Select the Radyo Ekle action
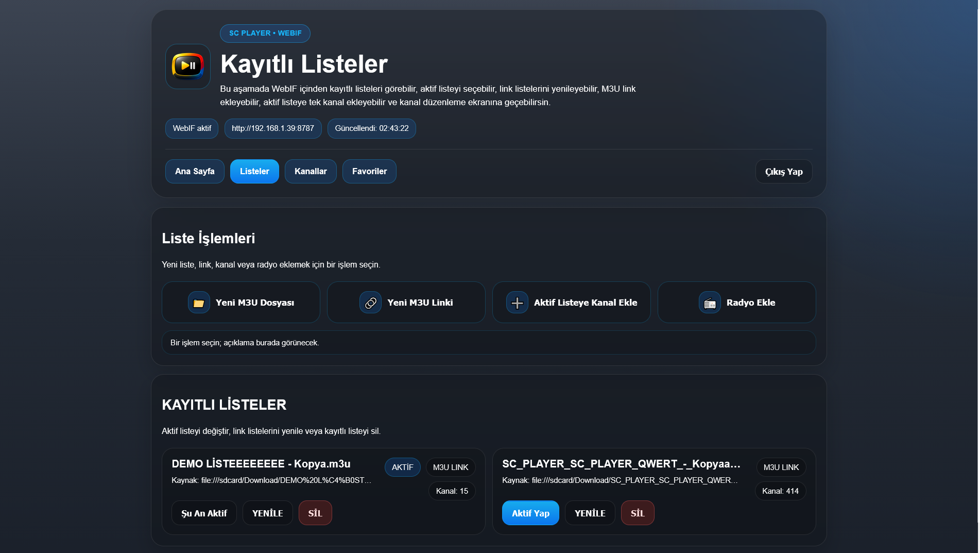980x553 pixels. click(737, 303)
